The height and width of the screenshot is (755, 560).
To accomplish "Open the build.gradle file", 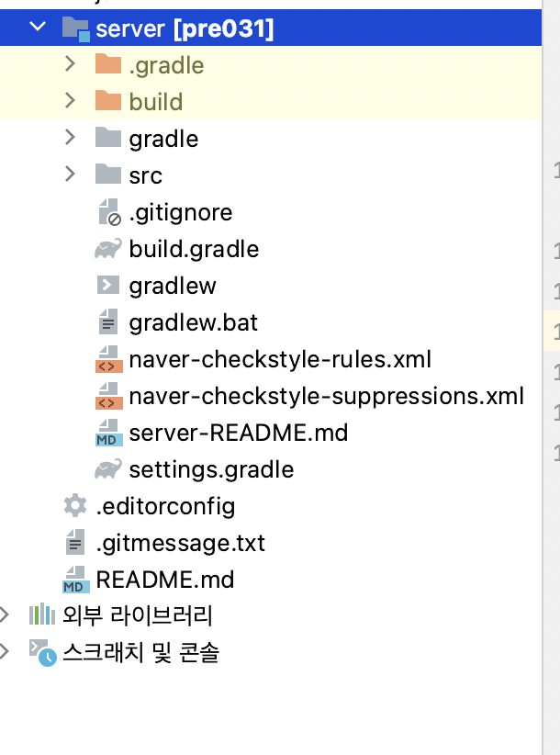I will (194, 249).
